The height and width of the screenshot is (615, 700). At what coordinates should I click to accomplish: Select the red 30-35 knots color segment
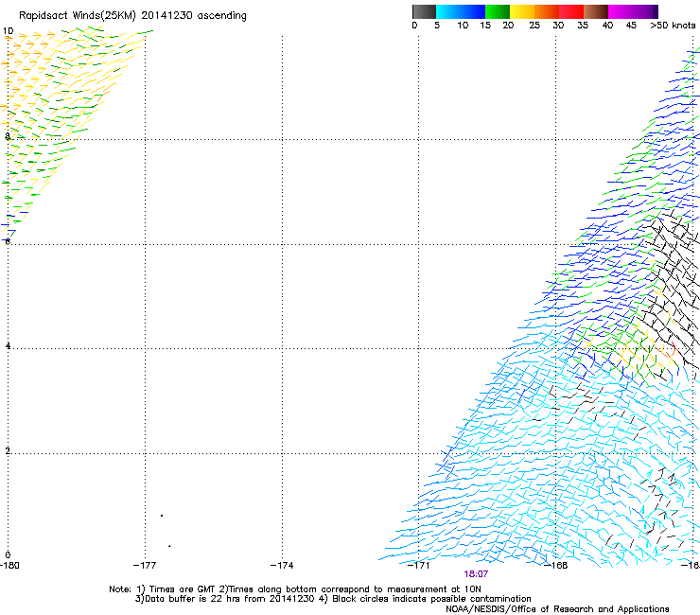(571, 11)
